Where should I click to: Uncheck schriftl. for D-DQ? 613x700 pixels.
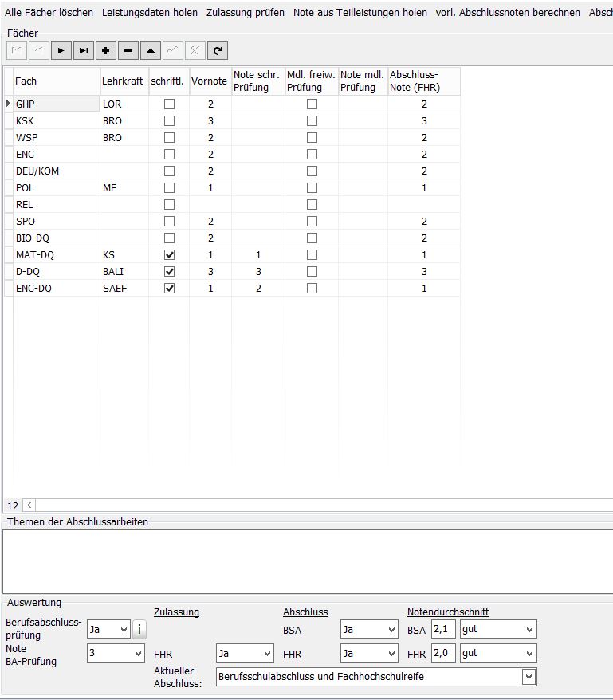click(x=169, y=271)
